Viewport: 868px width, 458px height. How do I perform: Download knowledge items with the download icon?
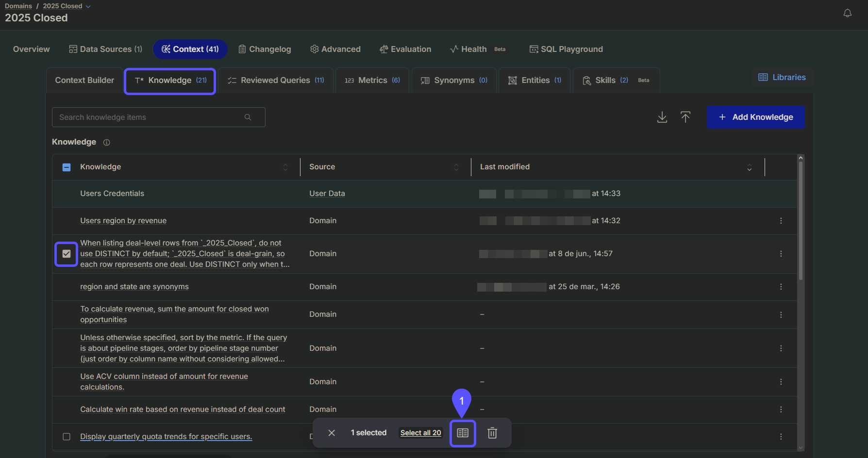click(x=662, y=117)
